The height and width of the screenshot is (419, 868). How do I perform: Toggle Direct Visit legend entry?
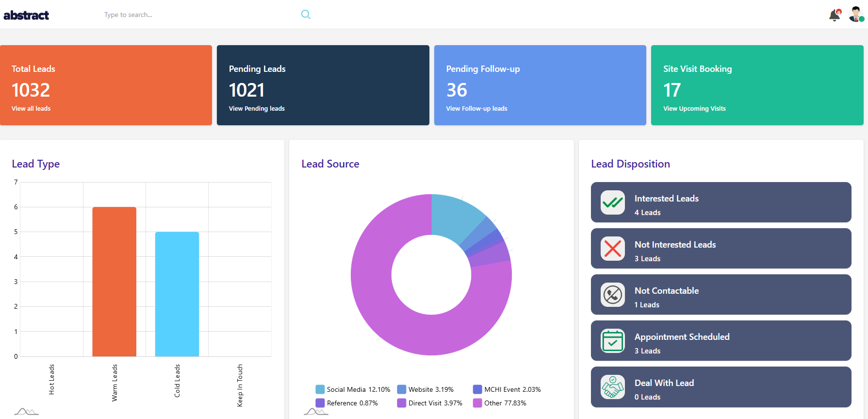coord(429,403)
